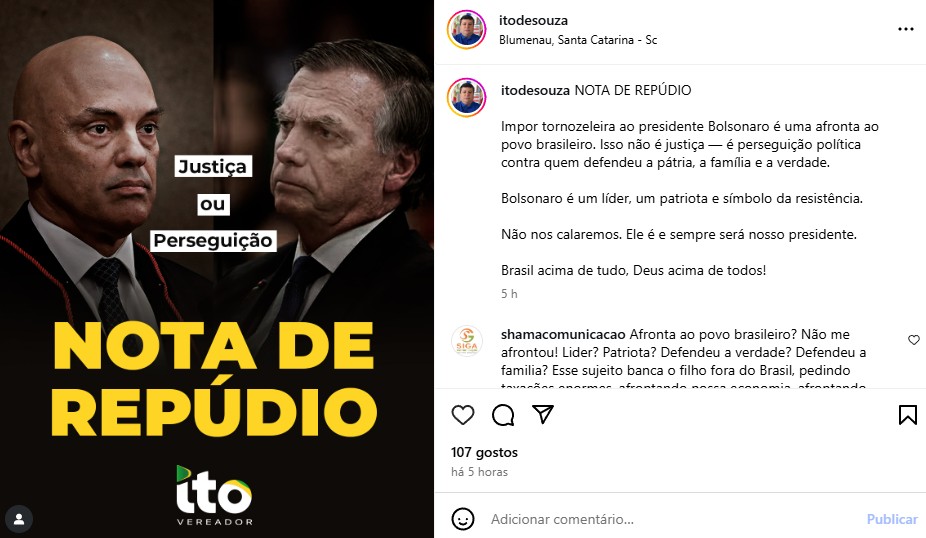Focus the Adicionar comentário input field

(673, 519)
